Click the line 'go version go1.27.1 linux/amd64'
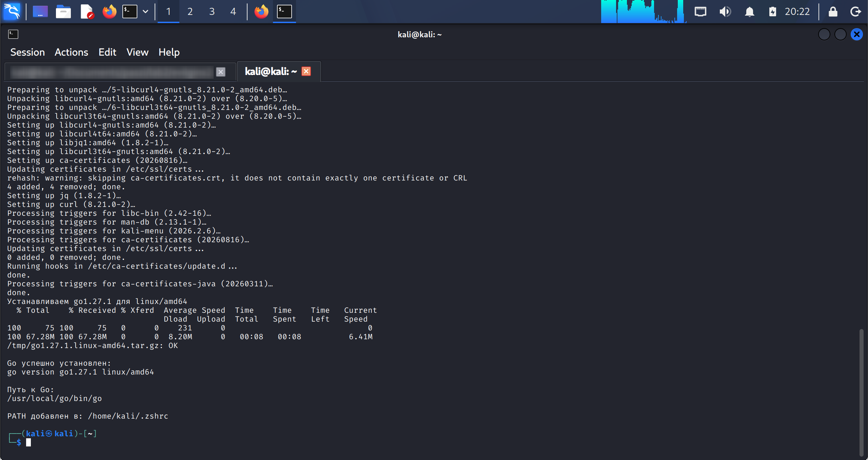Image resolution: width=868 pixels, height=460 pixels. (81, 372)
